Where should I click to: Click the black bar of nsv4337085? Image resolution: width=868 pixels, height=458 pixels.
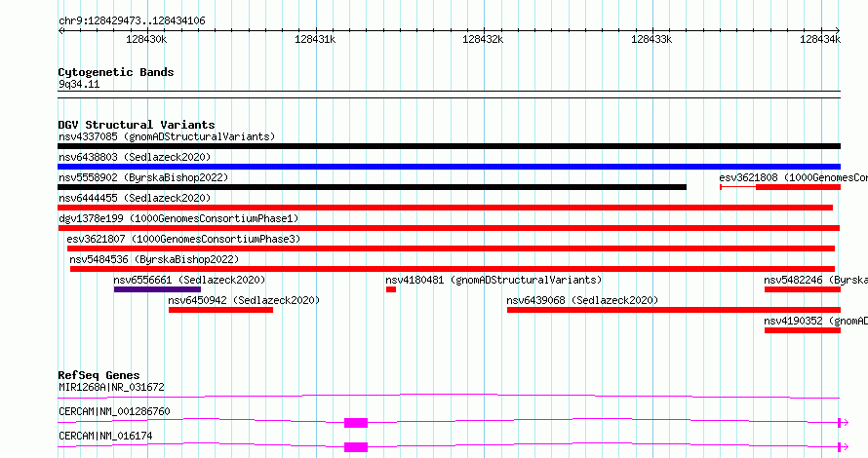click(x=449, y=146)
